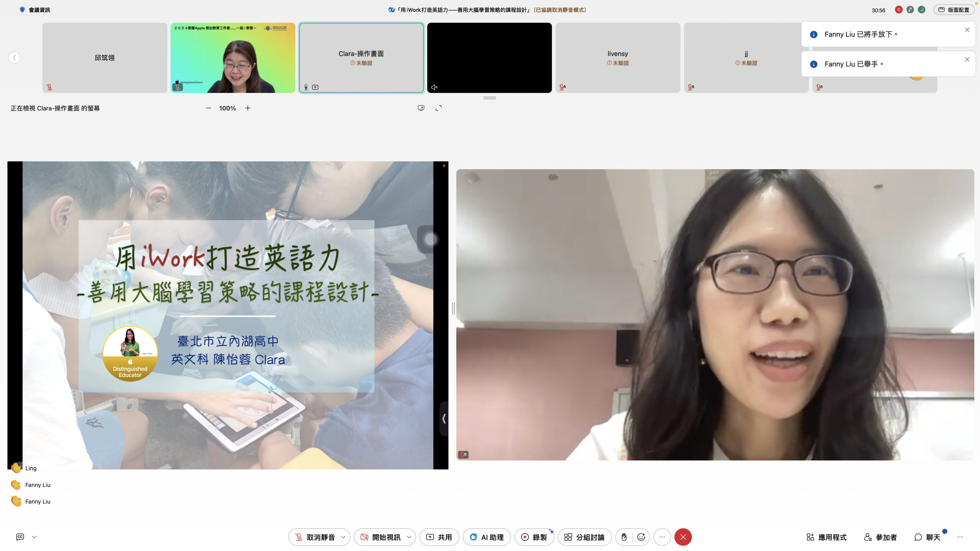Click the raise hand icon
Screen dimensions: 980x551
click(624, 537)
